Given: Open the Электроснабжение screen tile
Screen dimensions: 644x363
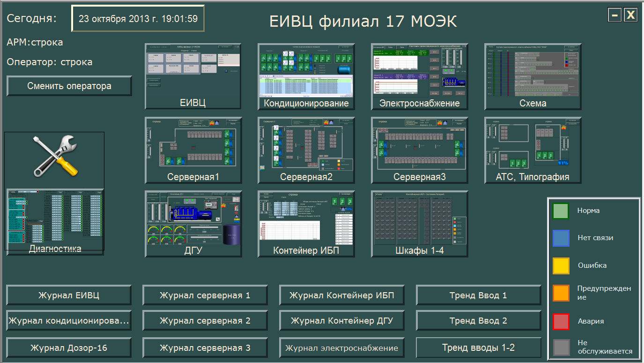Looking at the screenshot, I should 420,76.
